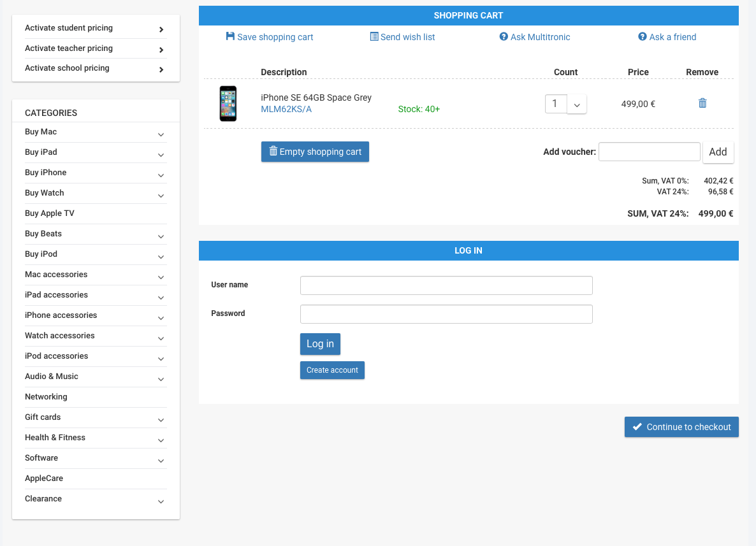The image size is (756, 546).
Task: Open the Networking category
Action: (46, 397)
